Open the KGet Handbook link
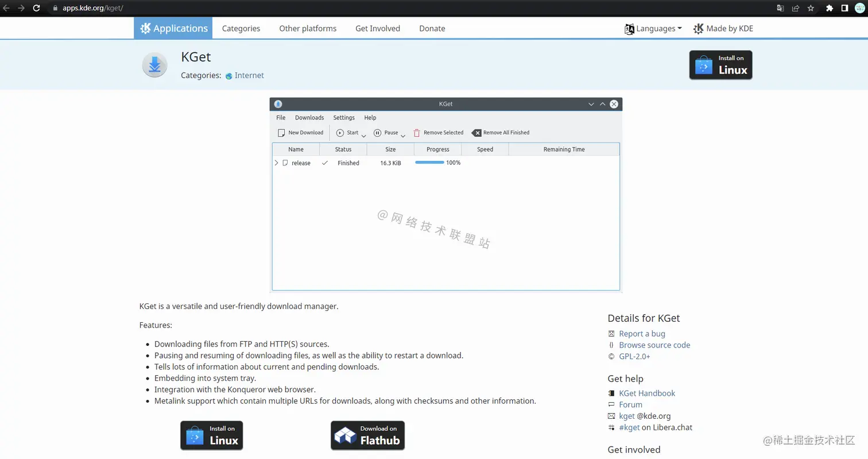The height and width of the screenshot is (459, 868). 647,394
